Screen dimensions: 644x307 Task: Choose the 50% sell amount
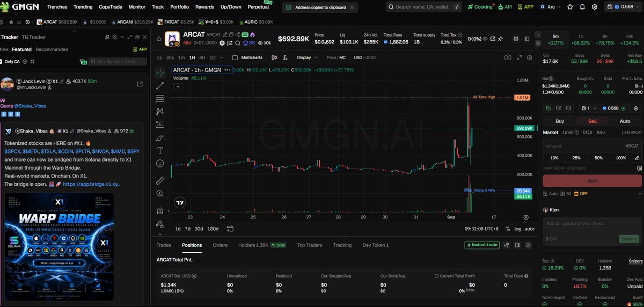[x=598, y=158]
